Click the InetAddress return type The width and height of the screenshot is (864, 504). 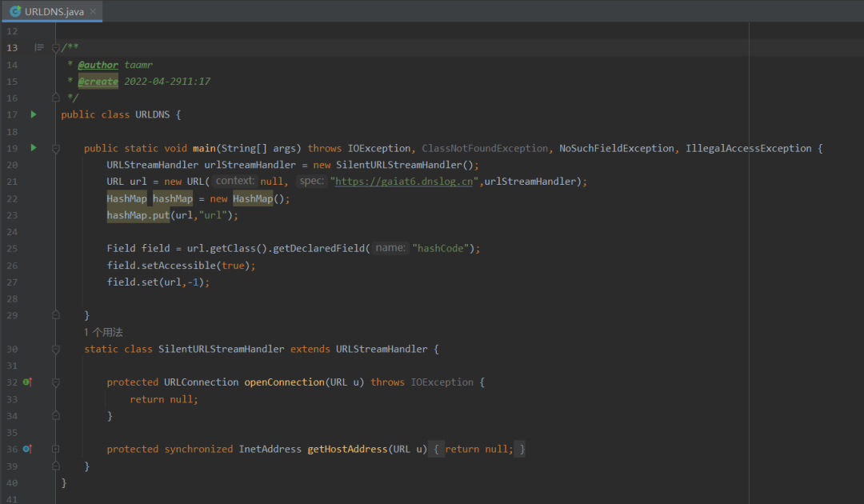tap(270, 449)
